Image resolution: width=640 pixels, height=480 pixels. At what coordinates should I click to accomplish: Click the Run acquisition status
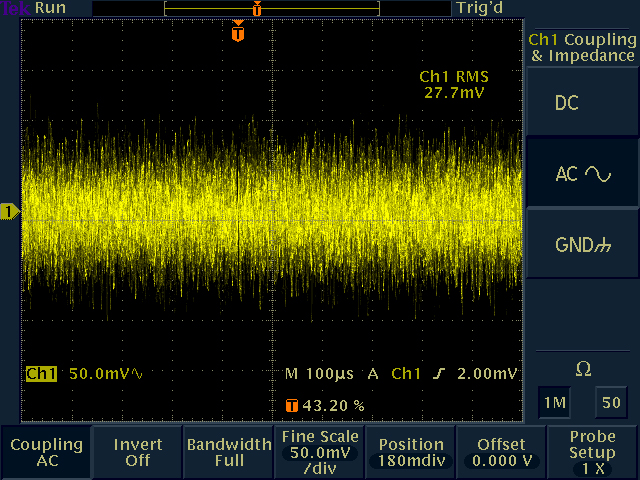click(50, 8)
